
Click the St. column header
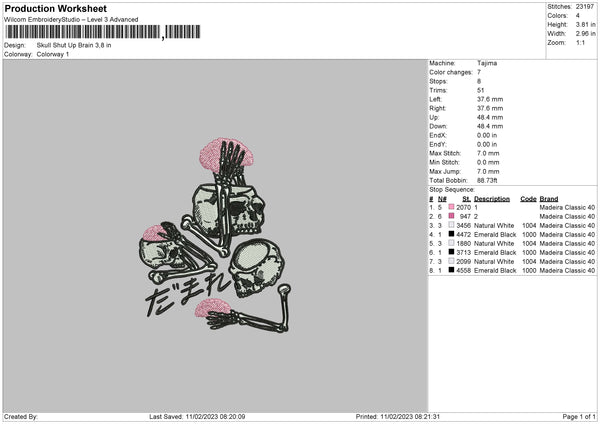[x=466, y=199]
